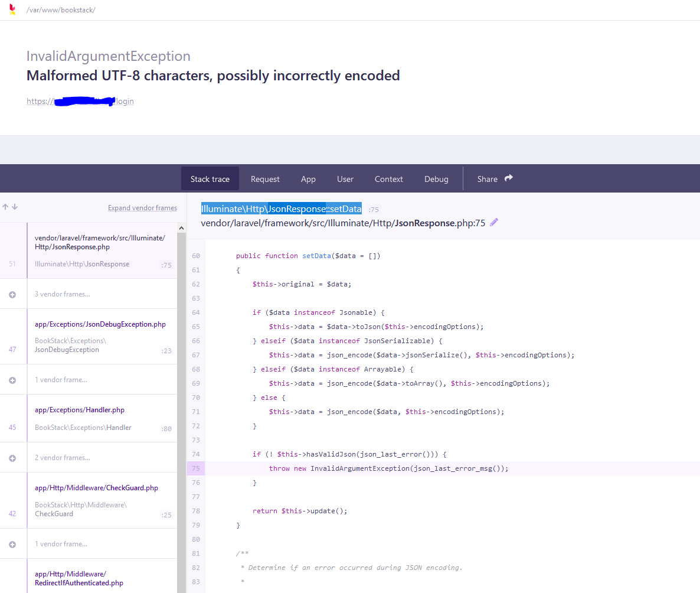
Task: Switch to the User tab
Action: pos(345,178)
